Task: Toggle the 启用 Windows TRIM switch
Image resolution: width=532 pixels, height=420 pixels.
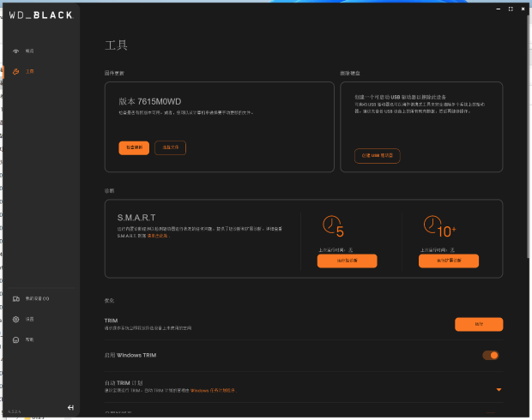Action: 491,355
